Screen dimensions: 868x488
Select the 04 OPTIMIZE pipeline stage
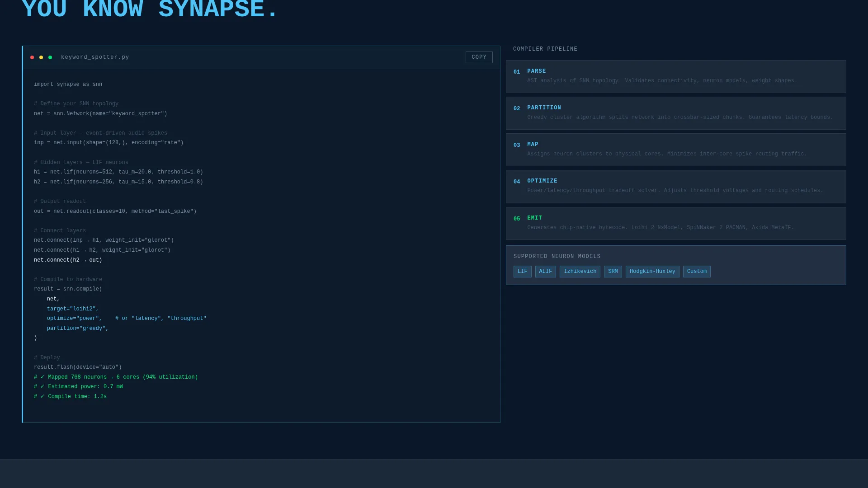tap(676, 187)
